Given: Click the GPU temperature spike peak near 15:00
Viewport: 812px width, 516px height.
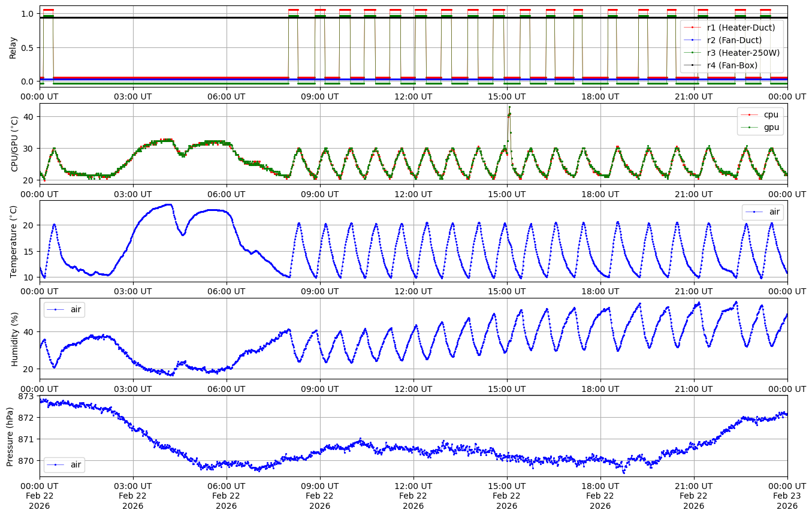Looking at the screenshot, I should coord(509,107).
